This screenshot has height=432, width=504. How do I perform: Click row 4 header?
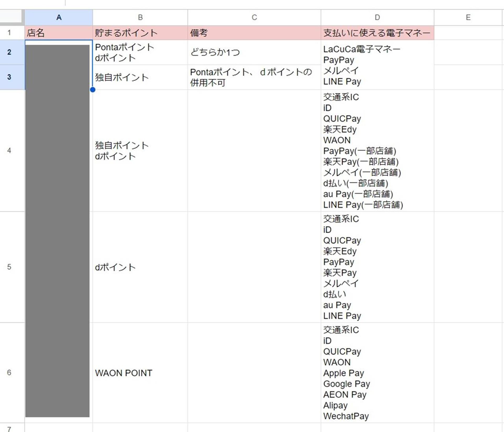point(9,151)
